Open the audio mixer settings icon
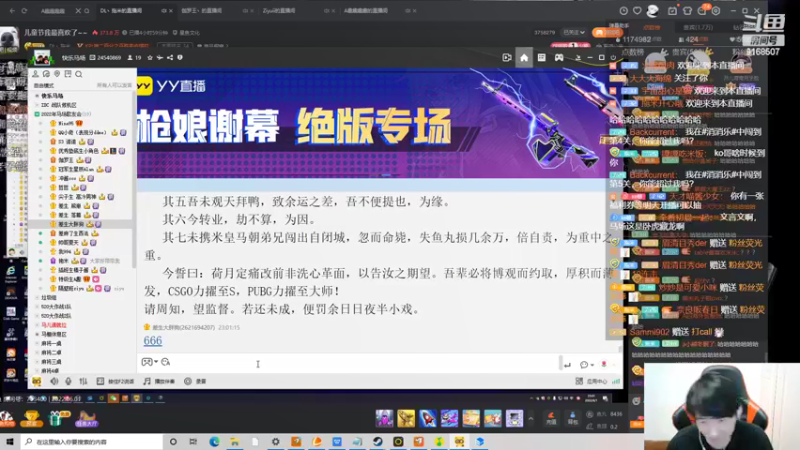 (x=83, y=381)
